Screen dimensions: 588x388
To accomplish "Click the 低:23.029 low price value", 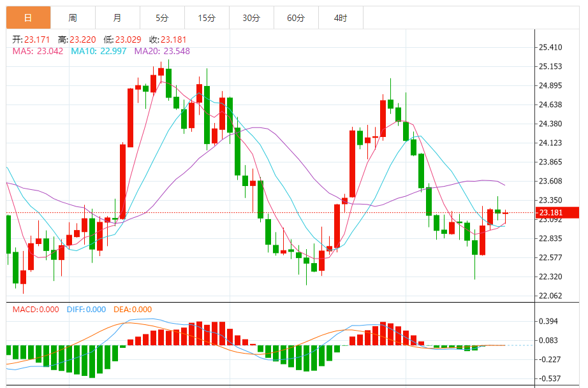I will (x=122, y=40).
